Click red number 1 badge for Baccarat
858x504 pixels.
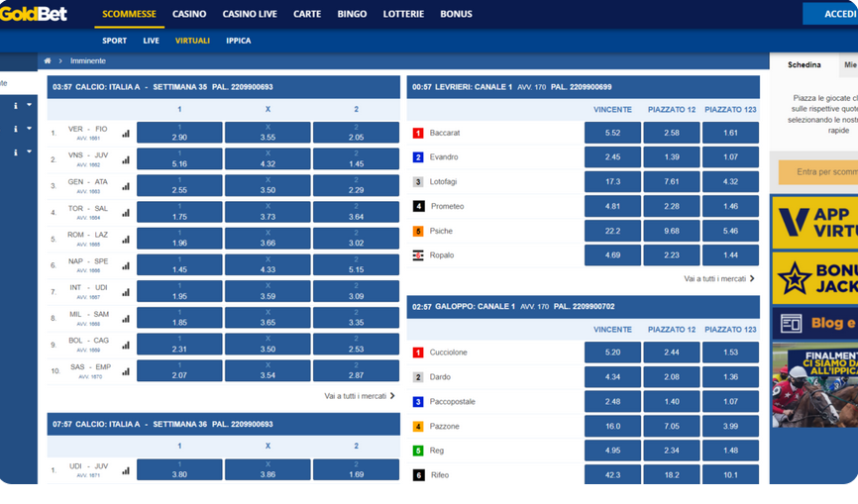(x=418, y=133)
